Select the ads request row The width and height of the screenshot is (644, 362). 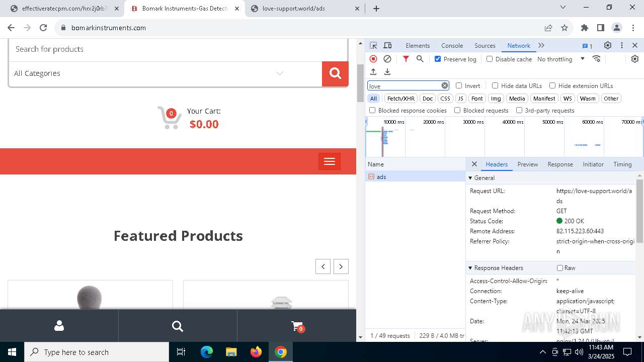(x=416, y=176)
